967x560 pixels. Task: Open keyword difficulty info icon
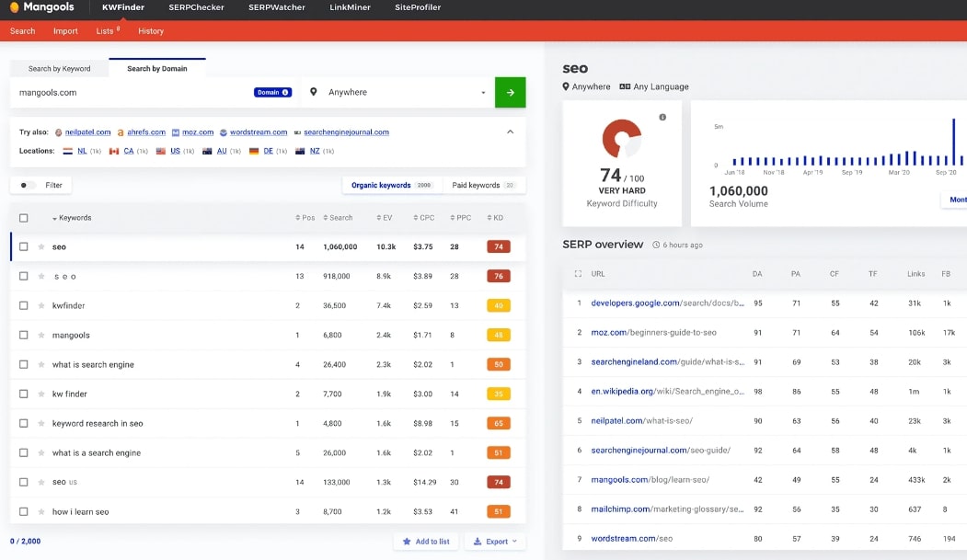click(x=662, y=117)
